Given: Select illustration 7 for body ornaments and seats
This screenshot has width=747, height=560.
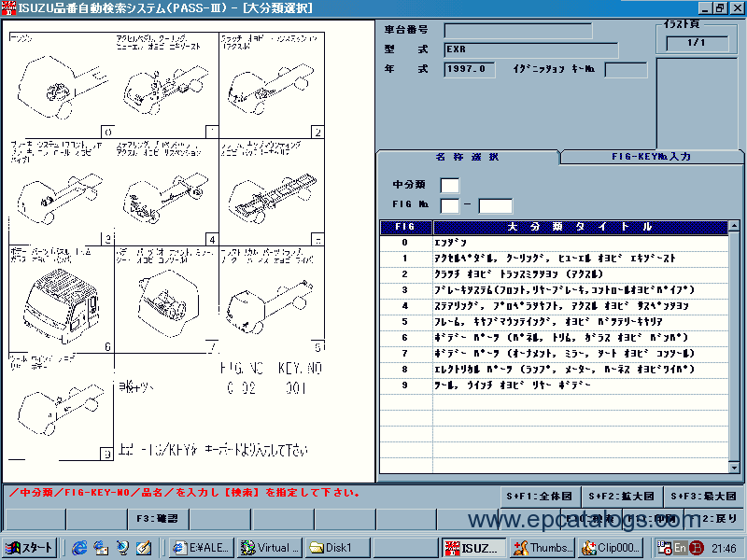Looking at the screenshot, I should 166,300.
